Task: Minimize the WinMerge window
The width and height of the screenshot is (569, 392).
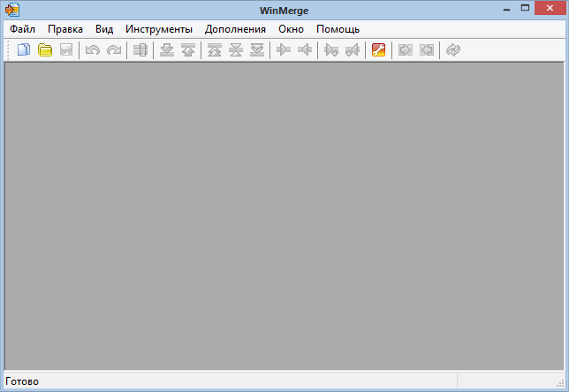Action: click(507, 9)
